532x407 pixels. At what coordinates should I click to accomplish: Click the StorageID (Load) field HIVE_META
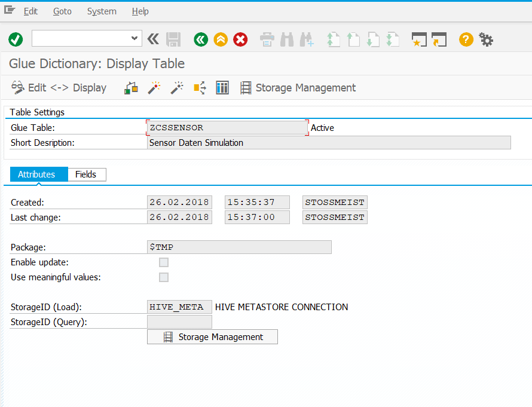pos(179,307)
